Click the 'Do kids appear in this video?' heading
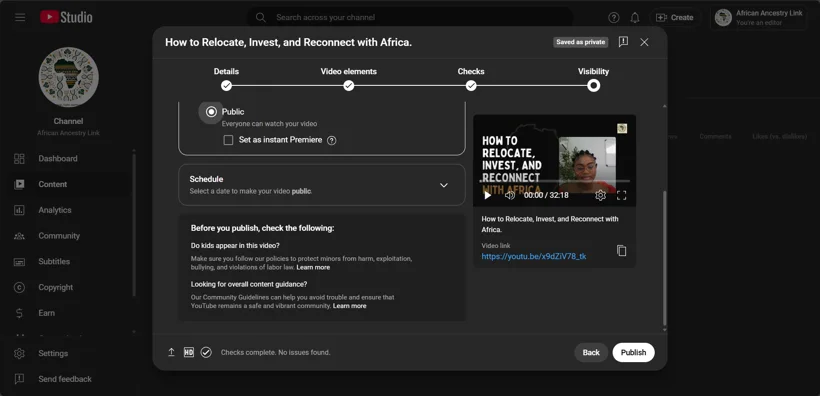The height and width of the screenshot is (396, 820). click(235, 246)
